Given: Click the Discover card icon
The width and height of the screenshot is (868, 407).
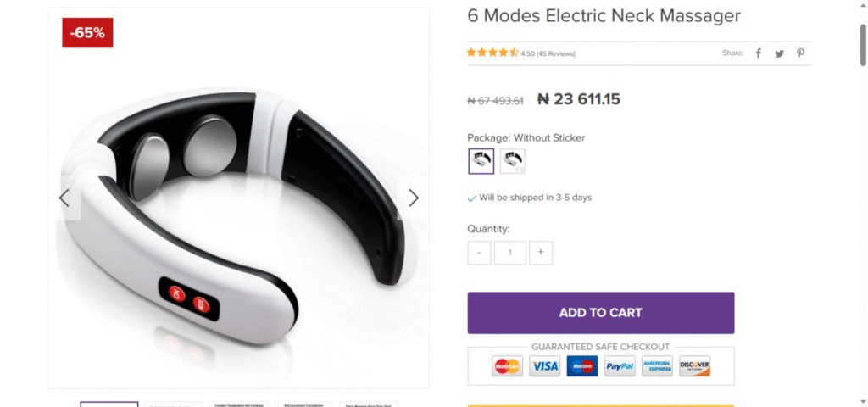Looking at the screenshot, I should [694, 366].
